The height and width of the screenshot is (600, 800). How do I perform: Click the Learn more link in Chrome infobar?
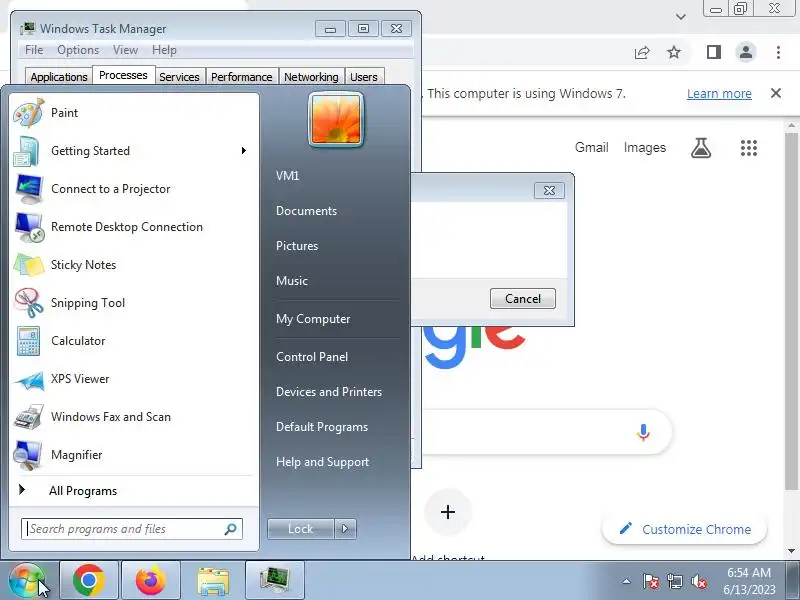(719, 93)
